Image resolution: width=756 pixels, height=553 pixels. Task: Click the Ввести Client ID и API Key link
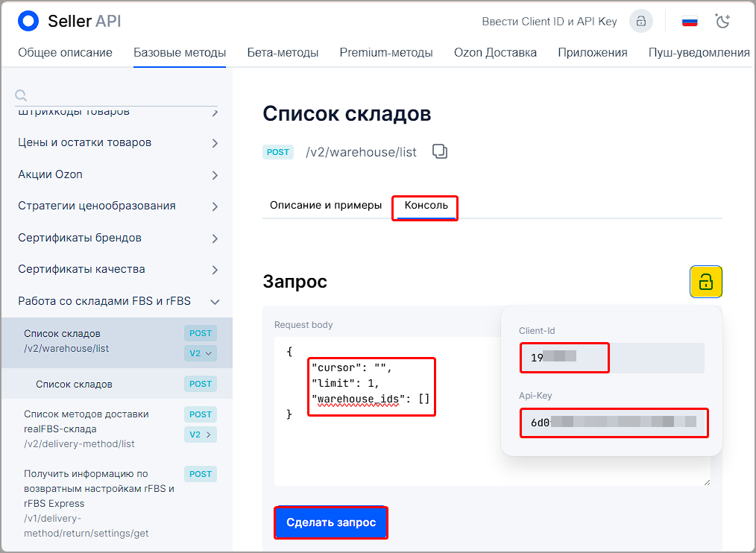coord(549,21)
